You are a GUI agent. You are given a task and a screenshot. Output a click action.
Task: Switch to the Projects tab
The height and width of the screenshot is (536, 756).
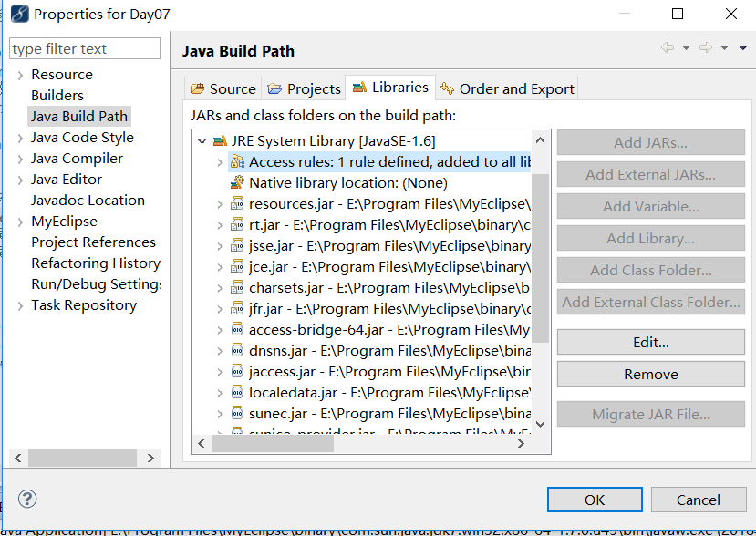[x=304, y=88]
